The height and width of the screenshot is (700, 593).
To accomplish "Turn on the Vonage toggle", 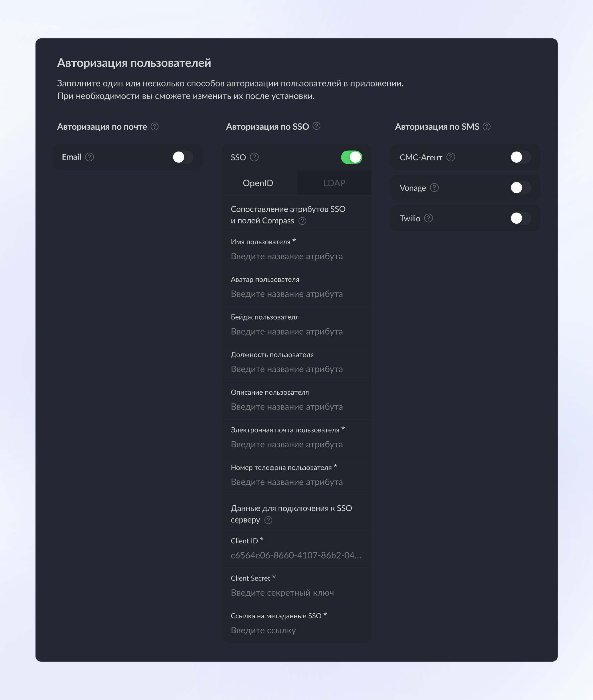I will [520, 188].
